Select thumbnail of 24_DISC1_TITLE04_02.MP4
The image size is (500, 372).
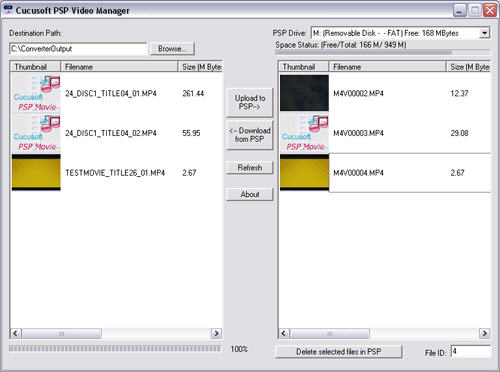coord(36,133)
